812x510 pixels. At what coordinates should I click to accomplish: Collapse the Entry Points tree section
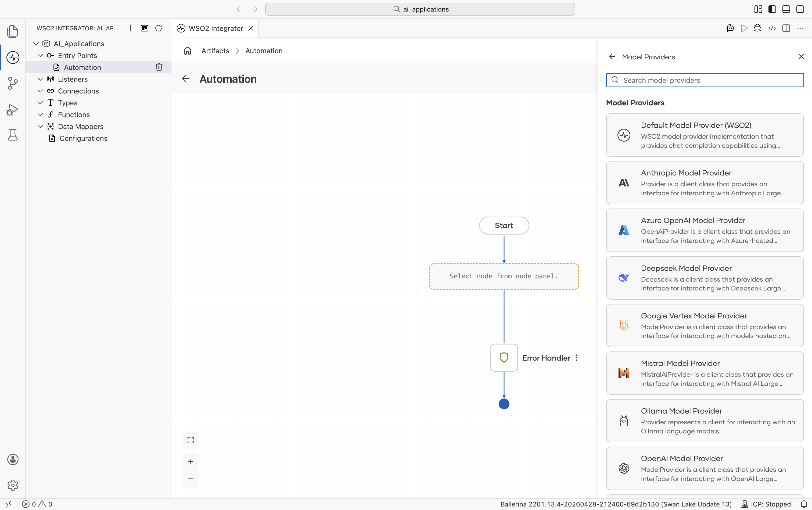[40, 55]
